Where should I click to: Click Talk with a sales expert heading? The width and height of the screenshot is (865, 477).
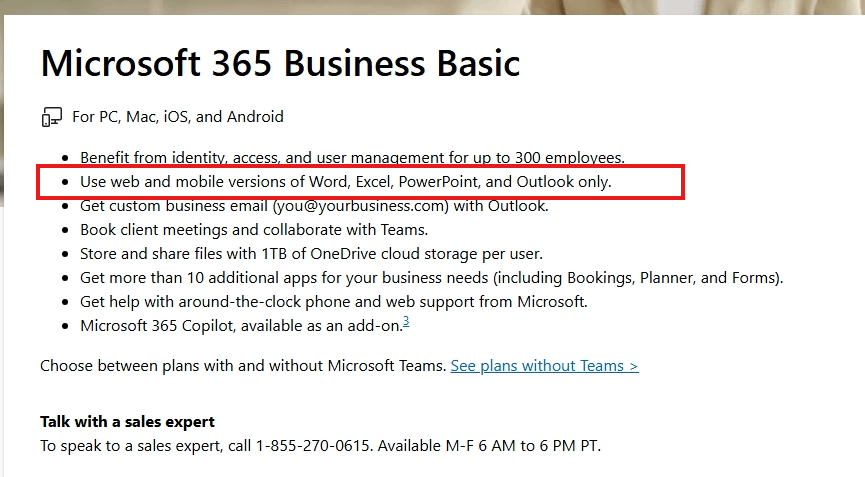pyautogui.click(x=127, y=422)
